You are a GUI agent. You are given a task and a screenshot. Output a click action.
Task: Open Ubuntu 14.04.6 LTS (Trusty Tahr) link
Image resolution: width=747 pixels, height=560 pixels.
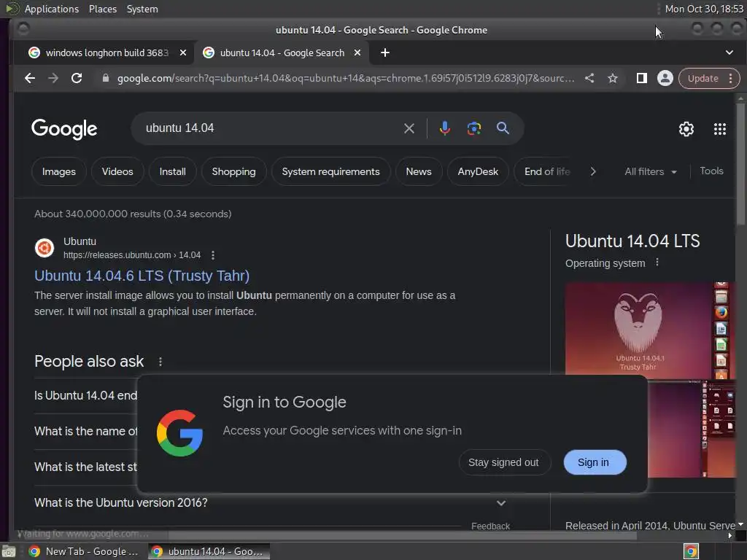tap(142, 276)
